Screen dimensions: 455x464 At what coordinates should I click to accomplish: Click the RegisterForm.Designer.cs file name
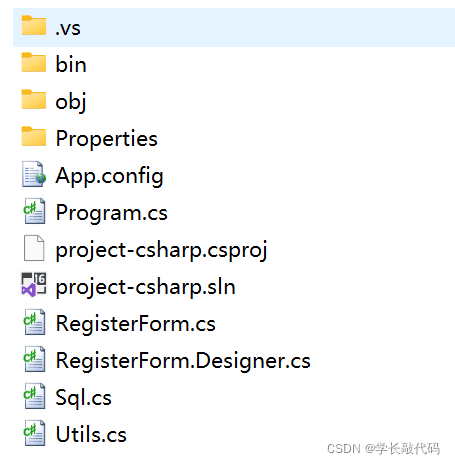183,361
